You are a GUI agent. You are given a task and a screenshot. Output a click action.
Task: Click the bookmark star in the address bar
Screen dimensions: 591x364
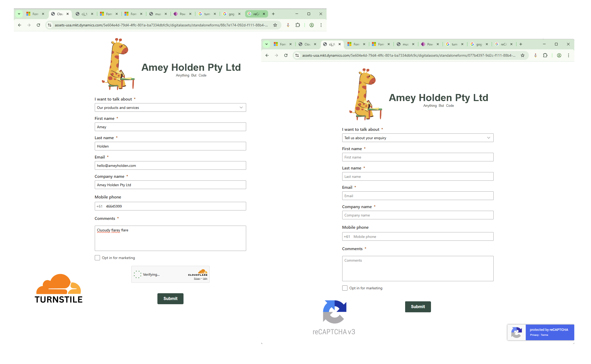(523, 55)
